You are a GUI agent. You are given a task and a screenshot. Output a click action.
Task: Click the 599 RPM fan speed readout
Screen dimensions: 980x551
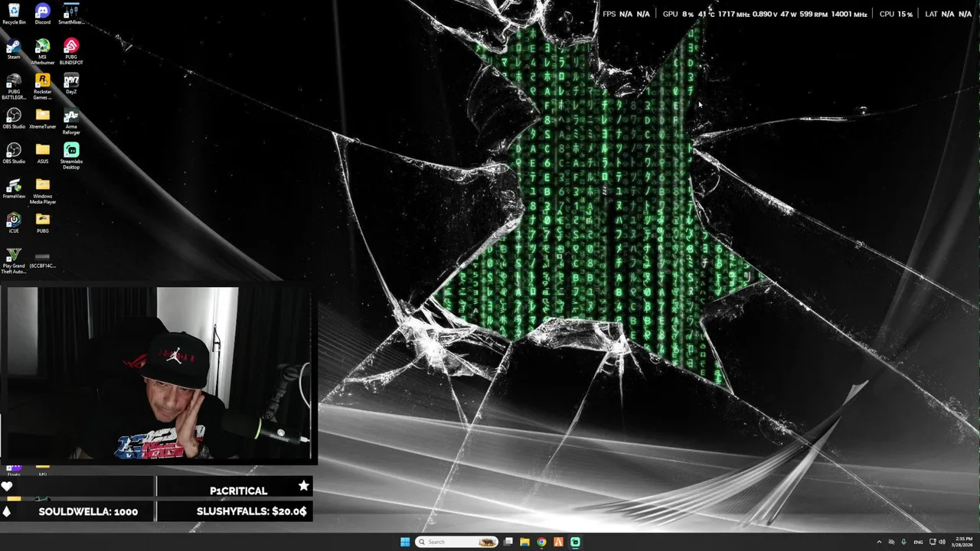pos(814,14)
